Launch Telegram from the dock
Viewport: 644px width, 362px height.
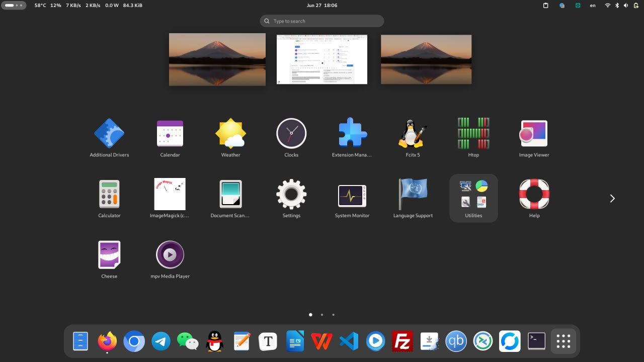[x=161, y=341]
